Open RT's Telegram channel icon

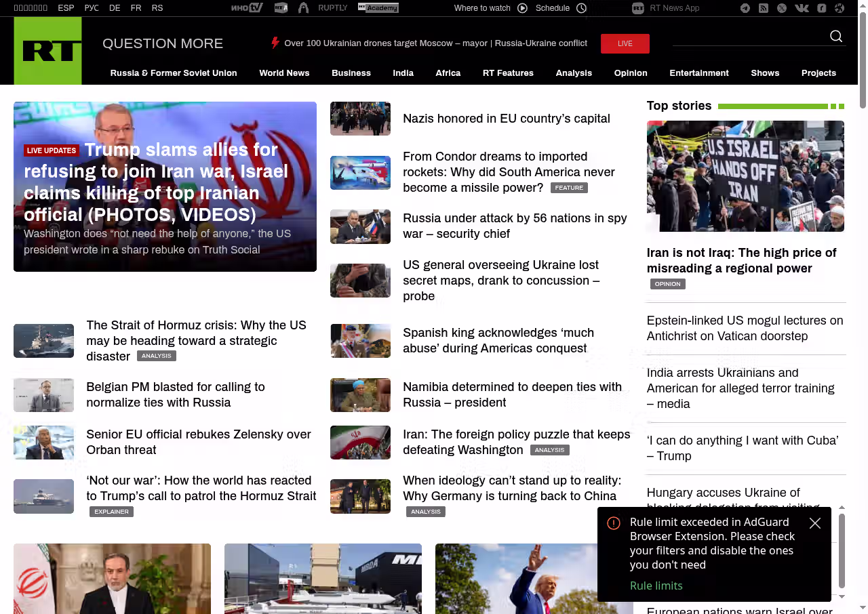[x=745, y=8]
